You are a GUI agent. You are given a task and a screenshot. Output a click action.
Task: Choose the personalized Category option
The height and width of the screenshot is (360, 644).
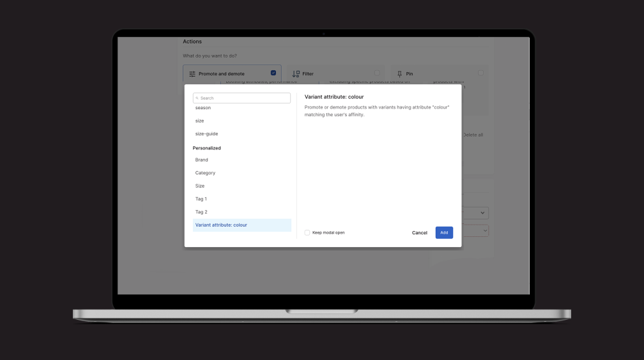(205, 173)
